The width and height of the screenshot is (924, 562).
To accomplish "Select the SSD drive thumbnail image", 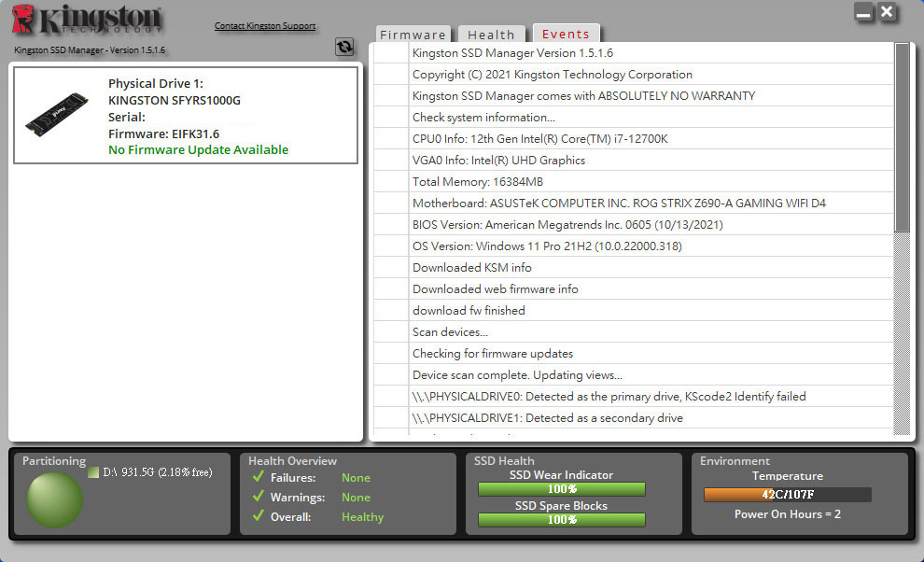I will 57,115.
